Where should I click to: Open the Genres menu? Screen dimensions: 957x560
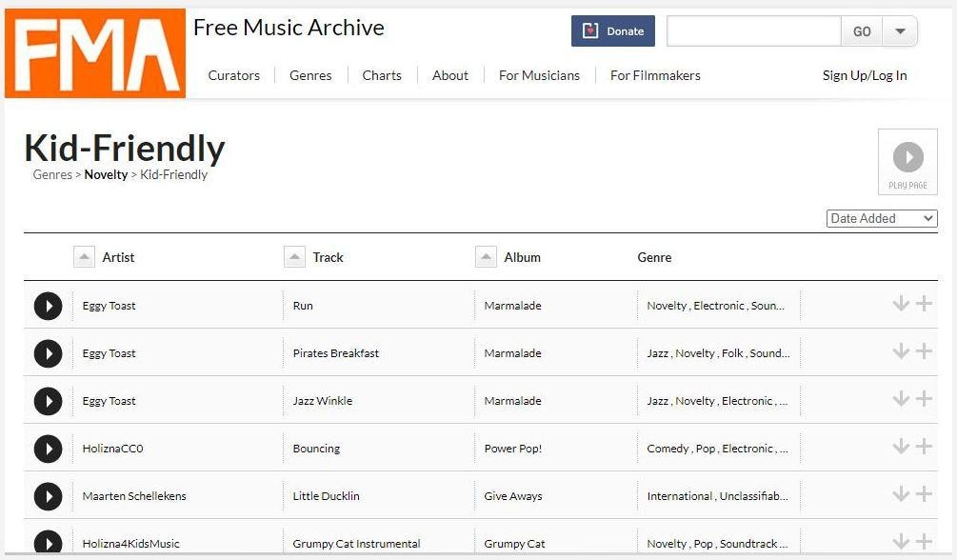pyautogui.click(x=310, y=75)
